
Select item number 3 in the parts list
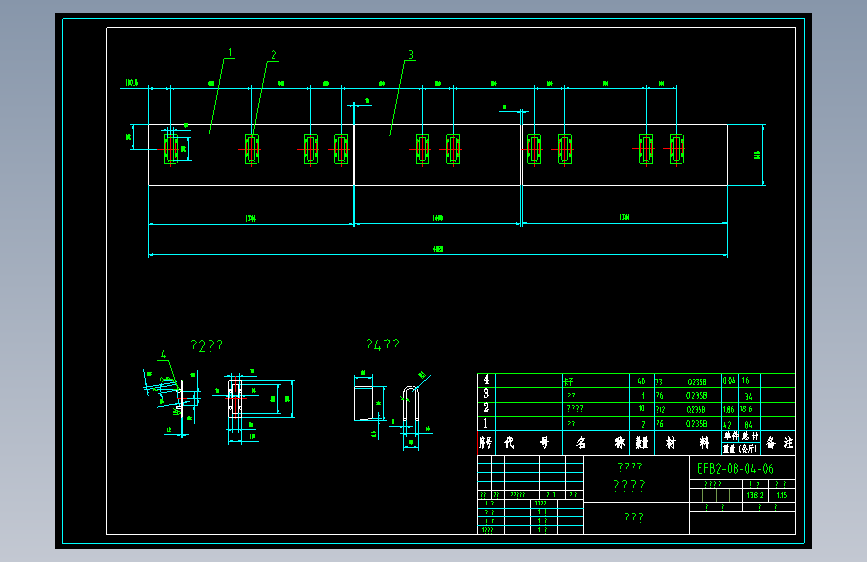(486, 393)
